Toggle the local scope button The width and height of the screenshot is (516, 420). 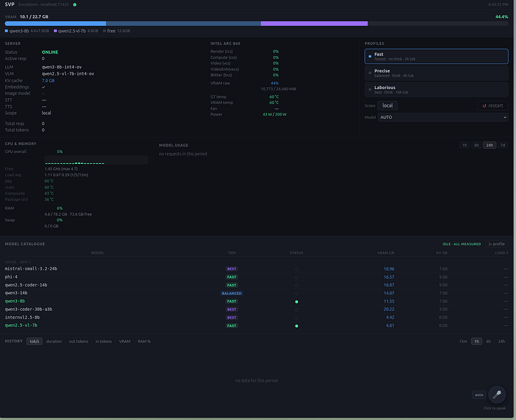pos(388,106)
